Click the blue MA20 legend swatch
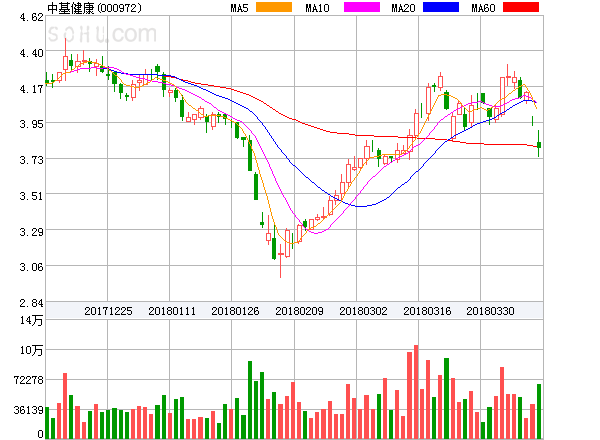 point(441,7)
